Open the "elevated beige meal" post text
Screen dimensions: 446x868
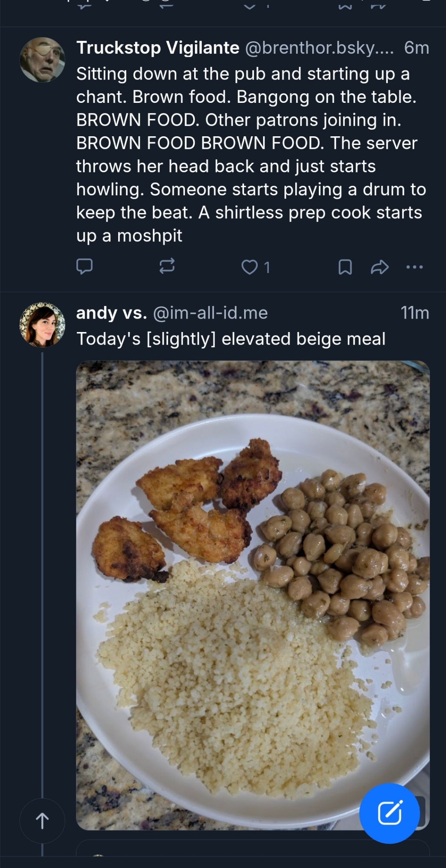tap(231, 339)
